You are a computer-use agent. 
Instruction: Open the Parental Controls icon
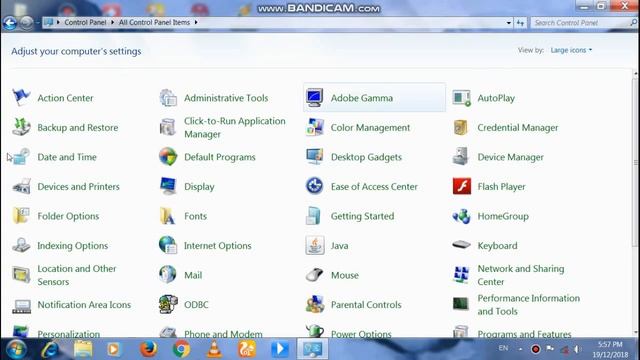click(314, 304)
